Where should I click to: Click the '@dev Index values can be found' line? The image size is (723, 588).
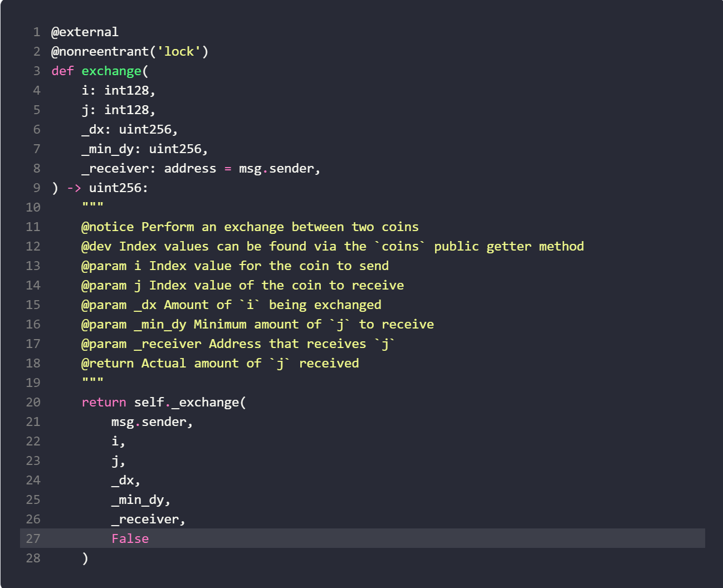pyautogui.click(x=333, y=246)
